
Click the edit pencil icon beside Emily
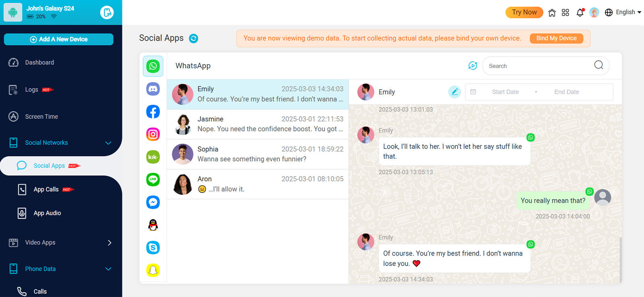point(454,92)
